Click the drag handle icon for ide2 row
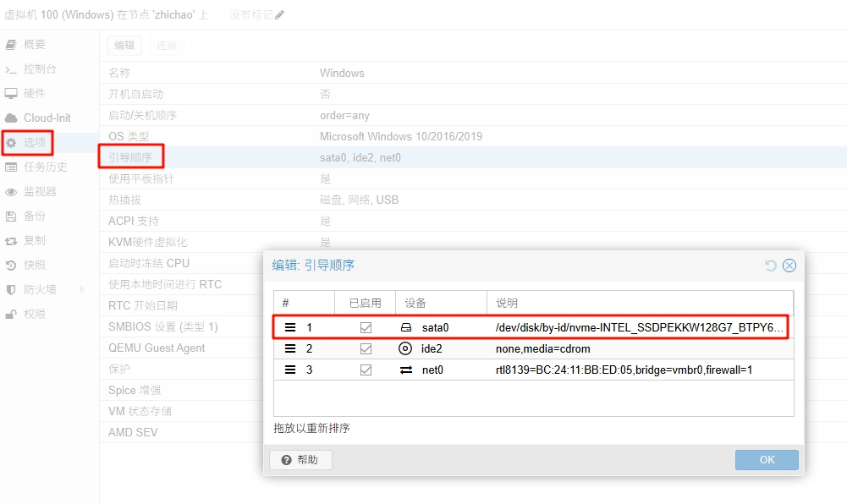The height and width of the screenshot is (504, 847). pyautogui.click(x=290, y=348)
